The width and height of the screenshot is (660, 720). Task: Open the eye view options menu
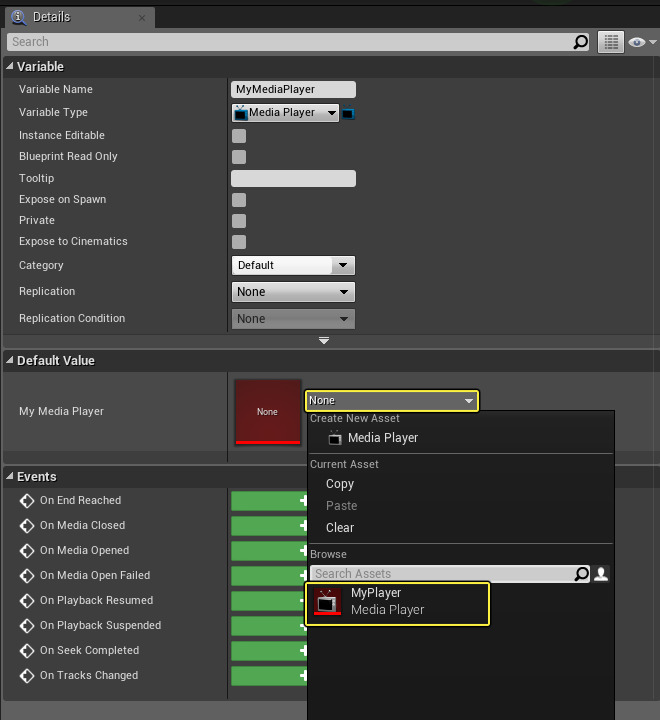point(641,42)
